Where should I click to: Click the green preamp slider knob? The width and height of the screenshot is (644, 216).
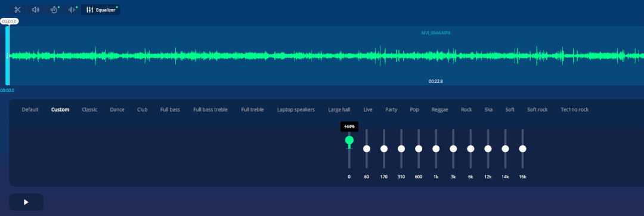(x=349, y=140)
